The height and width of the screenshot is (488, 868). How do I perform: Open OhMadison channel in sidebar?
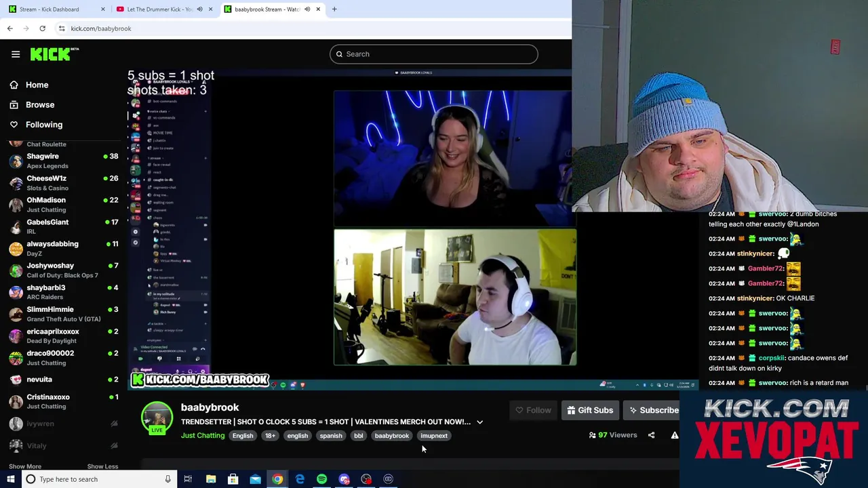(x=62, y=205)
